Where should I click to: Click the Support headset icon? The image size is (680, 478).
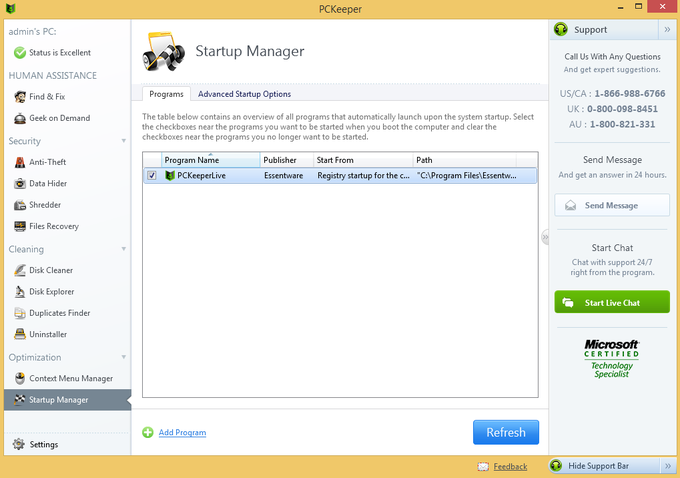[561, 29]
